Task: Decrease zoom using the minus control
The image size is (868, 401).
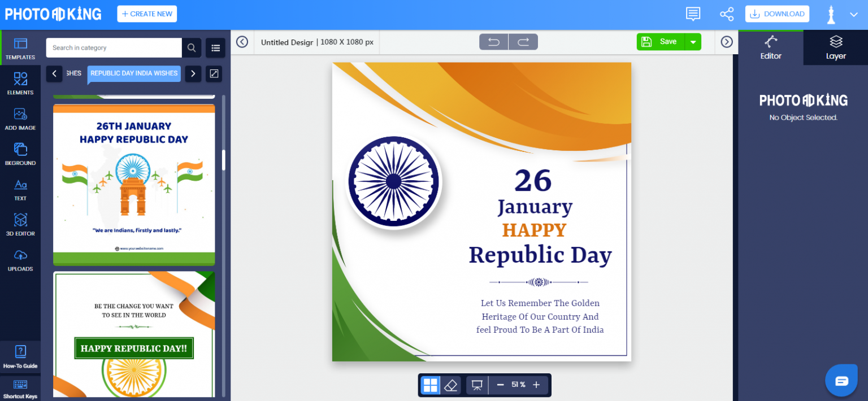Action: 500,385
